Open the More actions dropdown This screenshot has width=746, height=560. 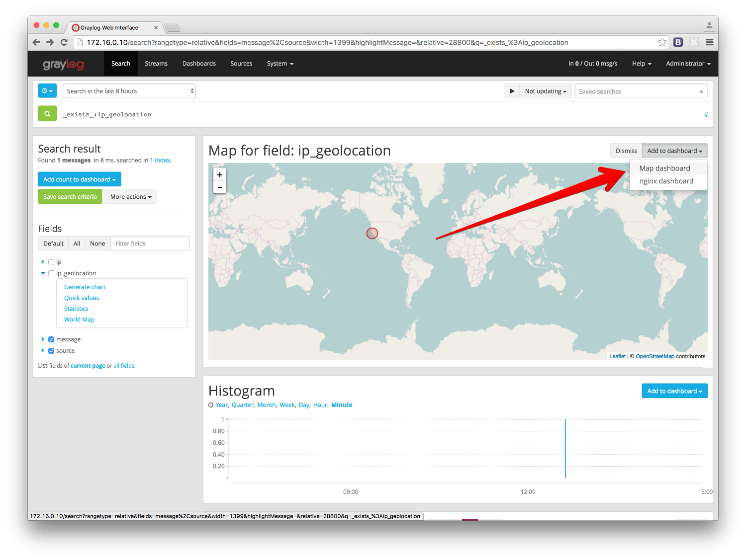pyautogui.click(x=130, y=197)
